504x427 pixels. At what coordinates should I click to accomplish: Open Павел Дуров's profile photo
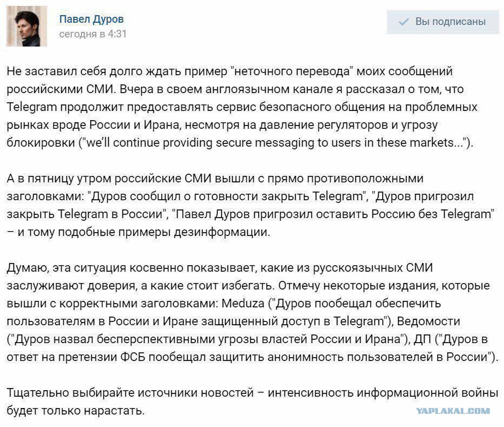coord(26,26)
